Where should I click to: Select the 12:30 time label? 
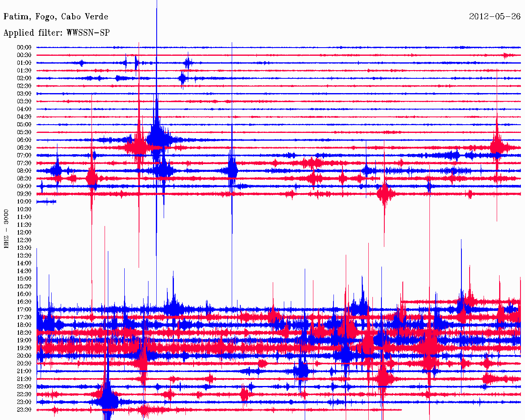pyautogui.click(x=24, y=240)
